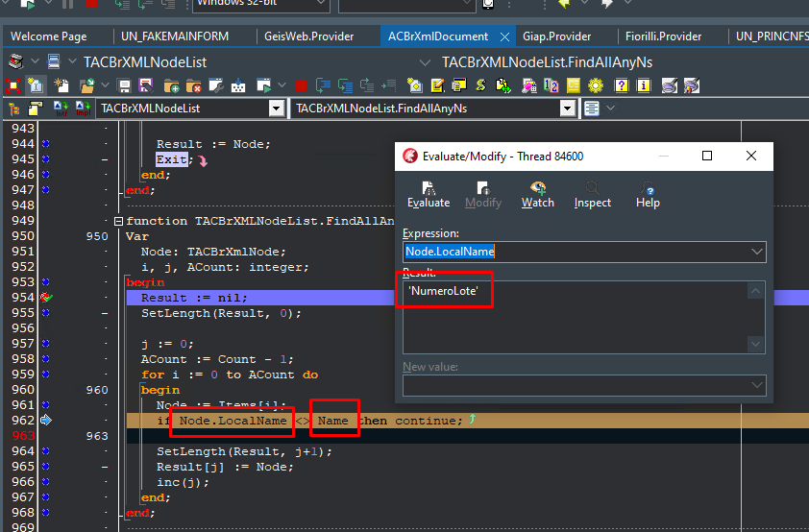The width and height of the screenshot is (809, 532).
Task: Click Watch in the Evaluate/Modify dialog
Action: click(x=538, y=195)
